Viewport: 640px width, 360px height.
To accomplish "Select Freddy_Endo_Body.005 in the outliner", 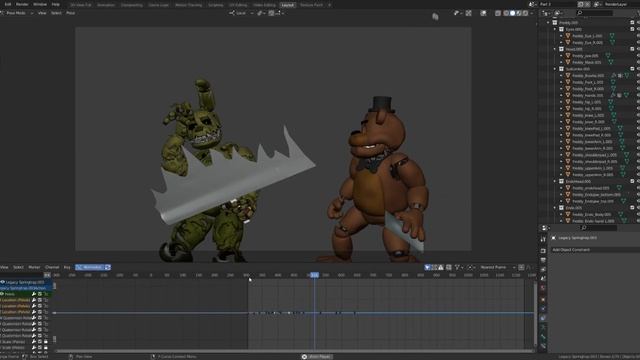I will coord(591,214).
